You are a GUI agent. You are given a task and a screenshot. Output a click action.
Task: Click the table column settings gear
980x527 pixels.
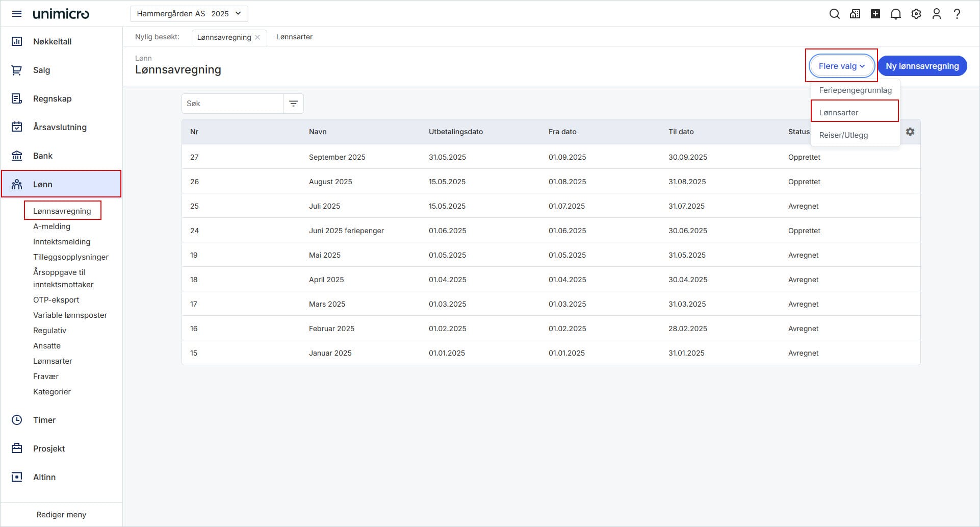[910, 132]
